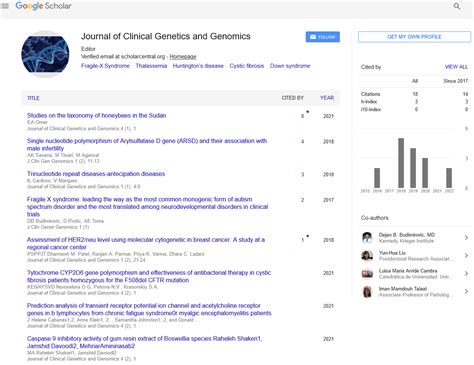The width and height of the screenshot is (474, 365).
Task: Select the Cystic fibrosis topic link
Action: coord(247,66)
